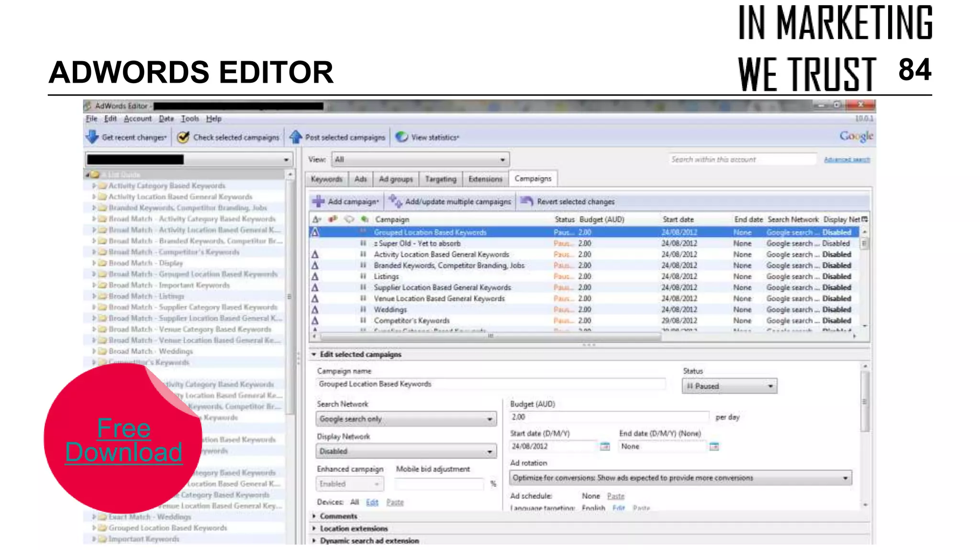The height and width of the screenshot is (550, 980).
Task: Click the Revert selected changes arrow icon
Action: coord(526,201)
